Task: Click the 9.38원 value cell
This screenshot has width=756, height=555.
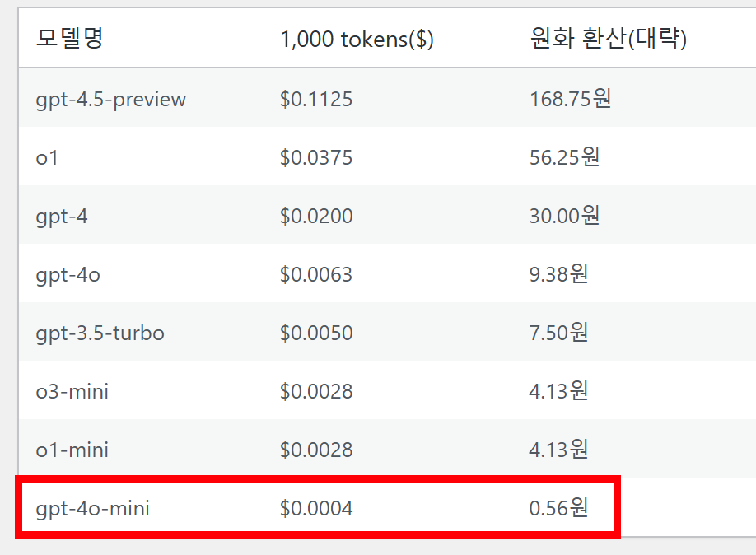Action: tap(559, 274)
